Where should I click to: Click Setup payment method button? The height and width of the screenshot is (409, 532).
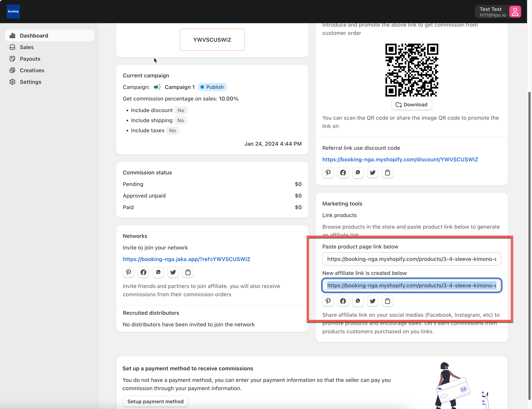tap(155, 401)
